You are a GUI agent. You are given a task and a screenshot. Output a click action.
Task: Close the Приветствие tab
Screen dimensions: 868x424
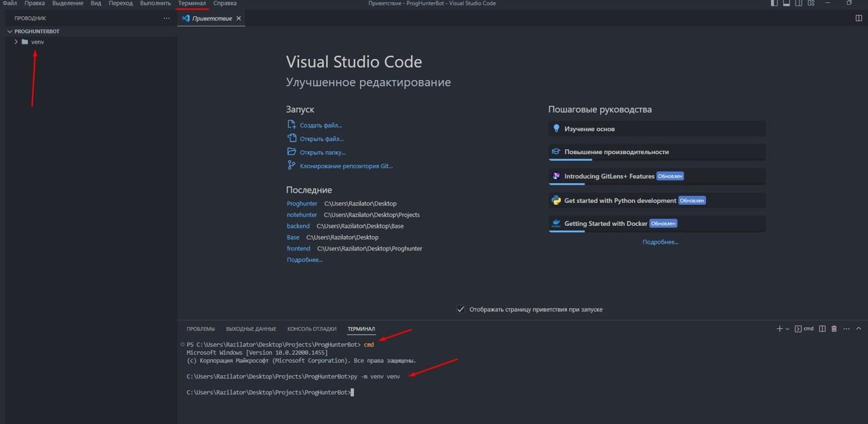point(238,18)
